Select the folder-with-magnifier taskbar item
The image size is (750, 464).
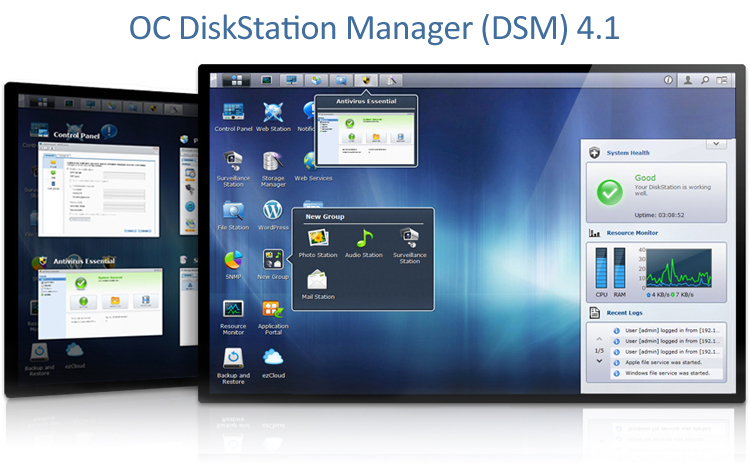click(341, 80)
